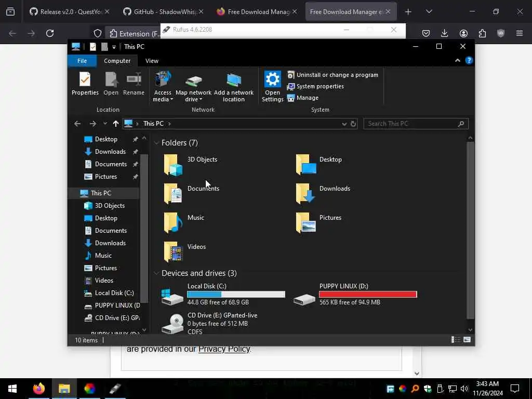
Task: Click Uninstall or change a program
Action: pyautogui.click(x=332, y=75)
